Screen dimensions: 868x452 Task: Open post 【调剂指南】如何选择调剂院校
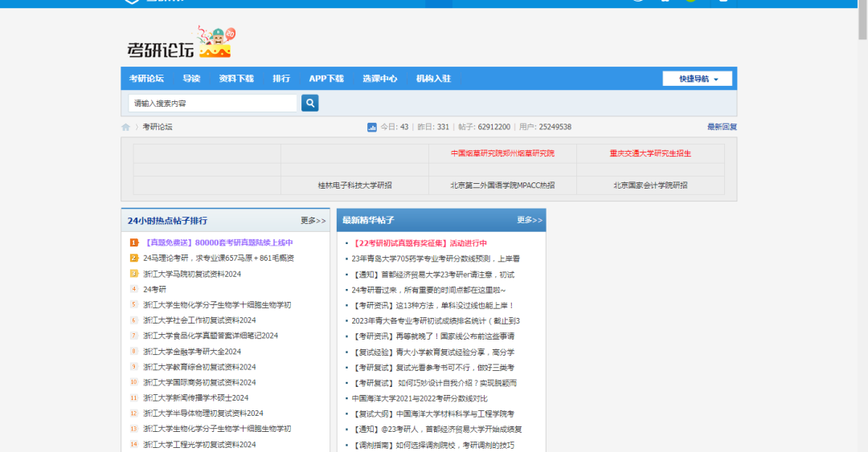click(x=433, y=445)
